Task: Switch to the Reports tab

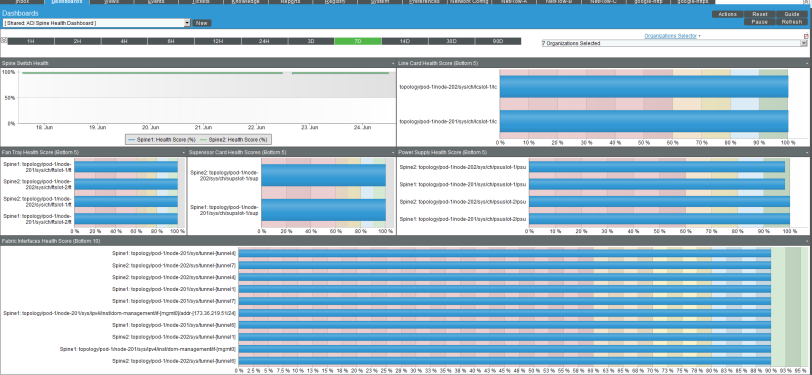Action: (289, 2)
